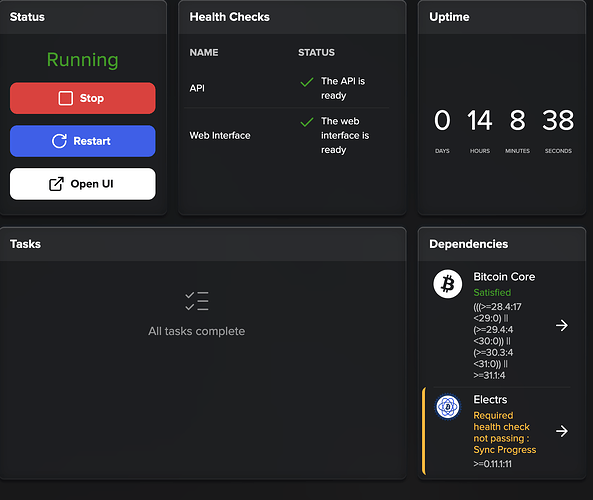Click the Bitcoin Core logo icon
593x500 pixels.
[447, 284]
